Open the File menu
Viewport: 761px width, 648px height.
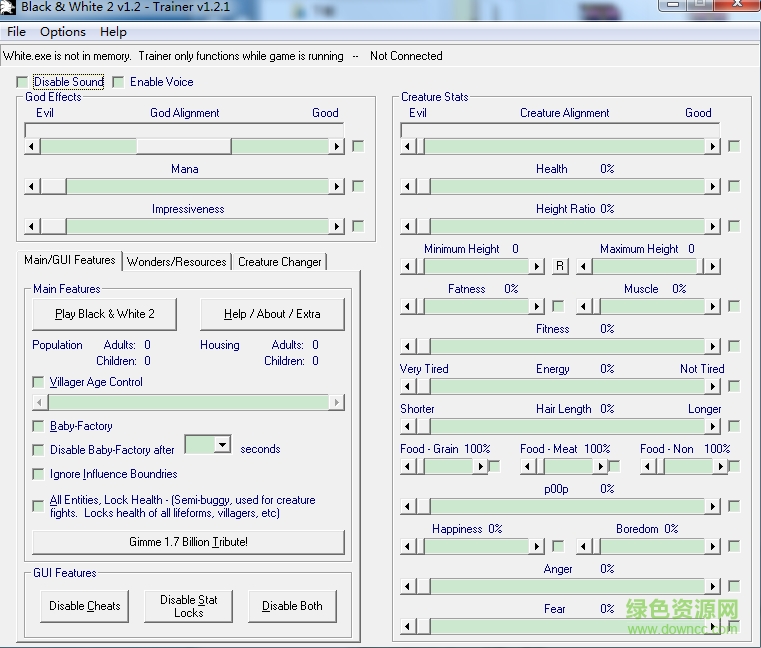[17, 32]
